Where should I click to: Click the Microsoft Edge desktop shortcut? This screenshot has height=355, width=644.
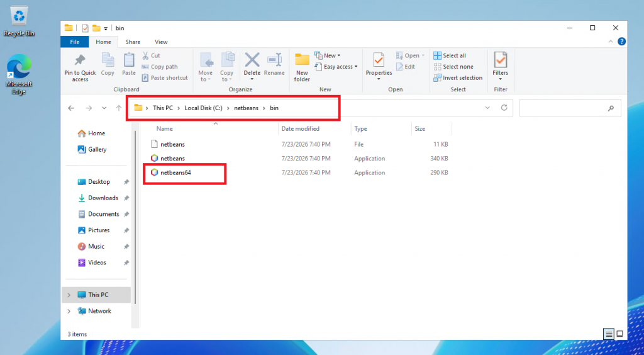click(x=19, y=75)
